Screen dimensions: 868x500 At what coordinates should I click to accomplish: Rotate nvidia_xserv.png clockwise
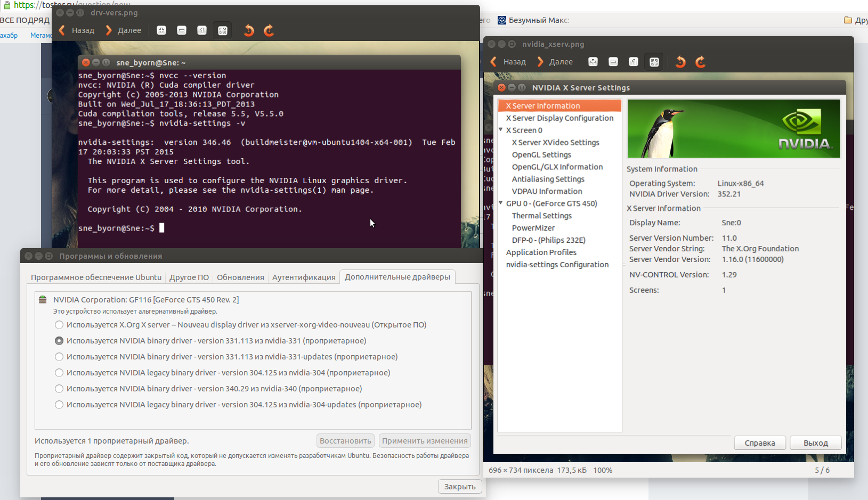pos(701,62)
